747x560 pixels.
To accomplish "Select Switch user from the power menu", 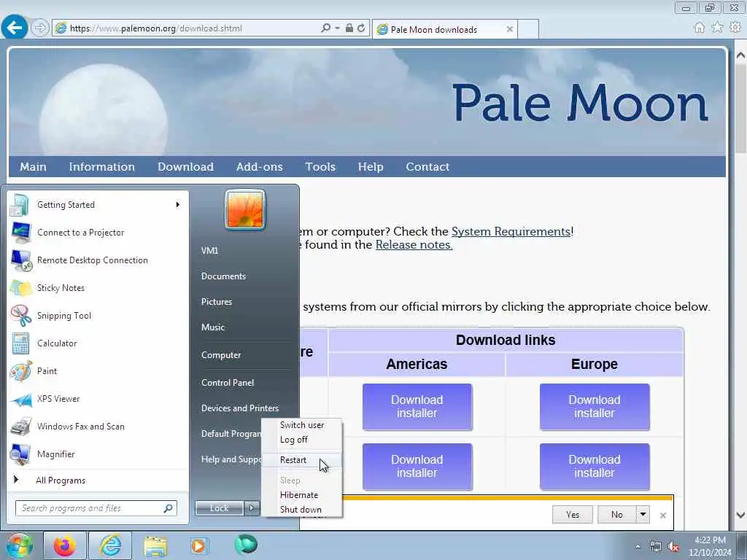I will (x=301, y=425).
